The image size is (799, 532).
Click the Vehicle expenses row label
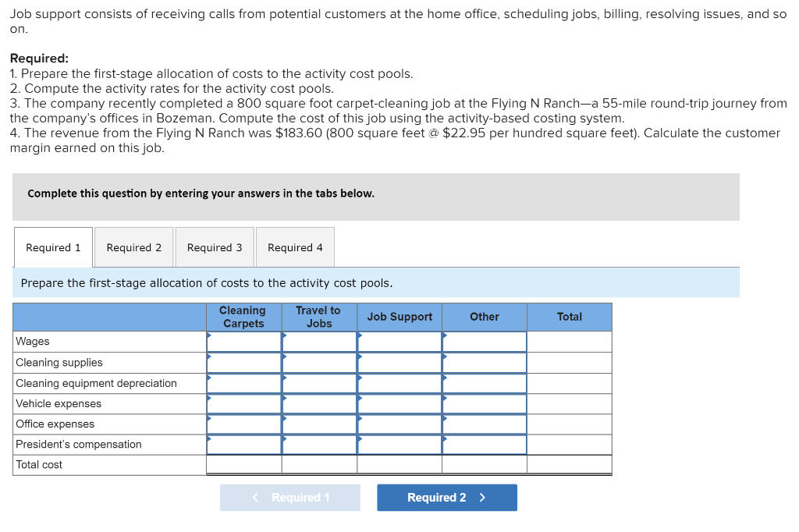click(x=59, y=403)
